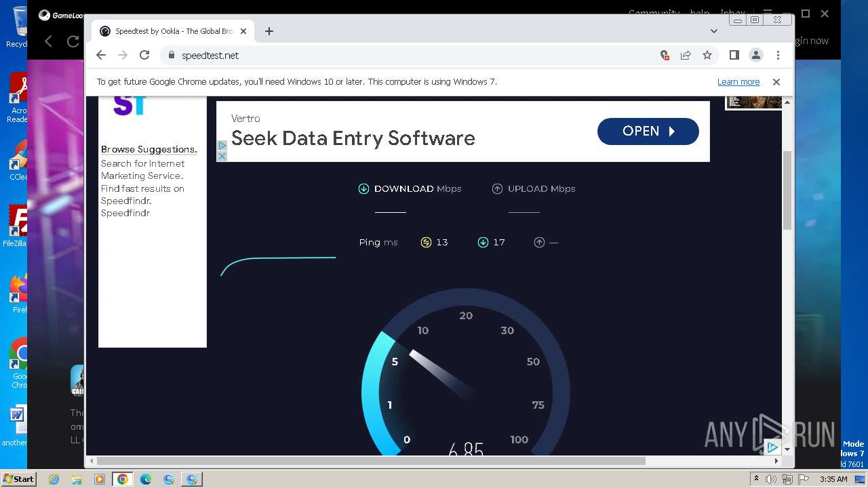Click DOWNLOAD Mbps label

tap(418, 189)
